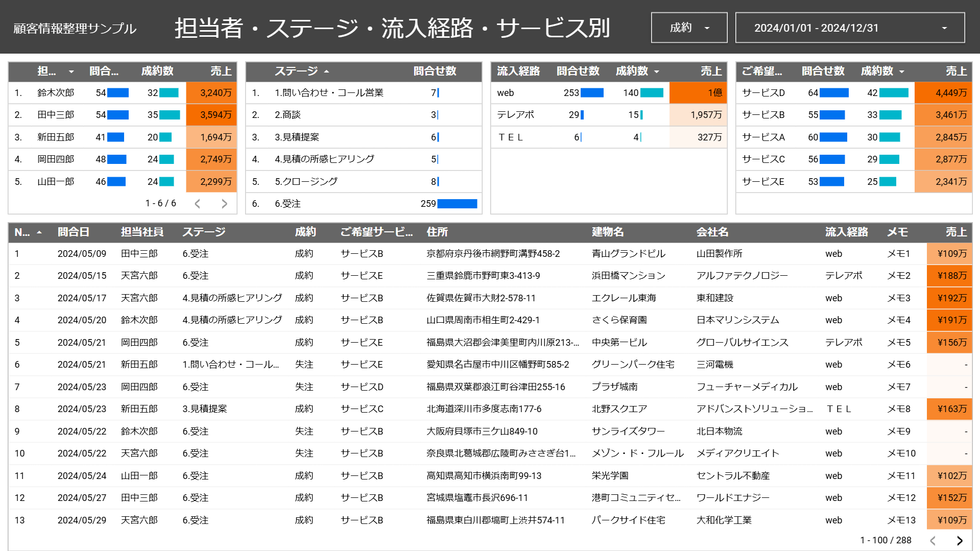980x551 pixels.
Task: Click company グローバルサイエンス
Action: [742, 343]
